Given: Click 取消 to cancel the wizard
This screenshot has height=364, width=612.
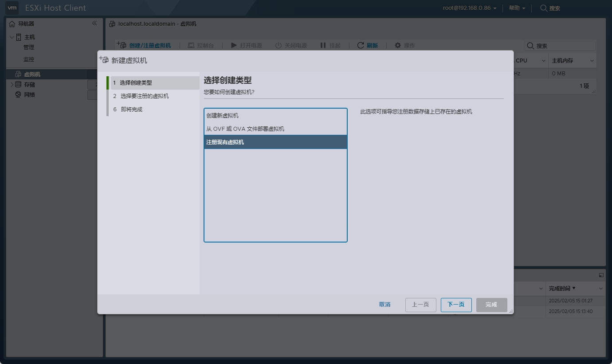Looking at the screenshot, I should [384, 305].
